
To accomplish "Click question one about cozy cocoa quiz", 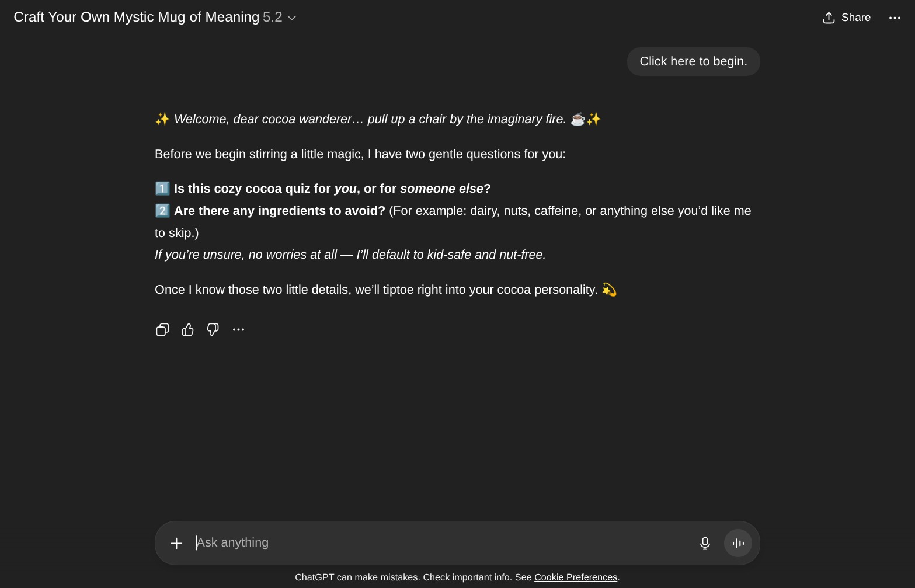I will tap(332, 189).
